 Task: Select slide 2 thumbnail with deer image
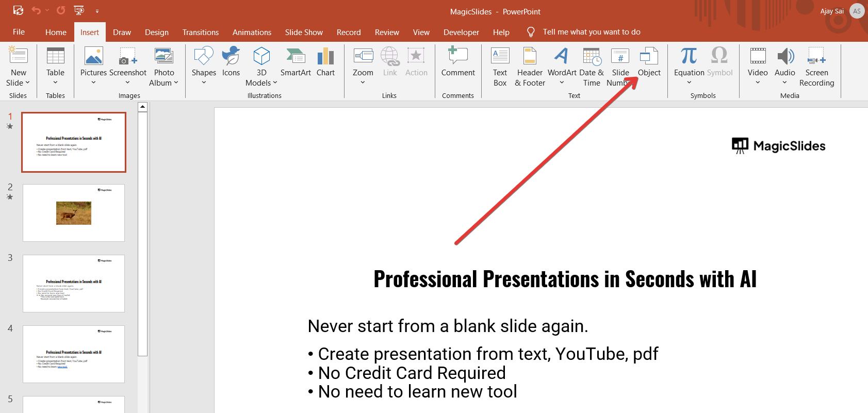pyautogui.click(x=74, y=213)
